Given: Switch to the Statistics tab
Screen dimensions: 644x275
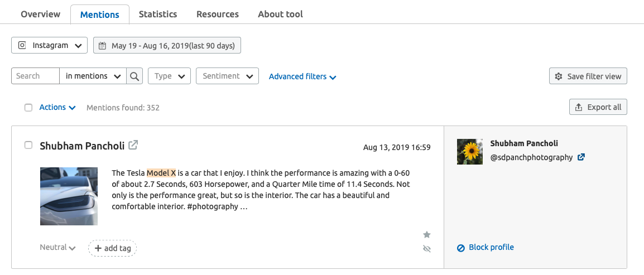Looking at the screenshot, I should click(x=158, y=14).
